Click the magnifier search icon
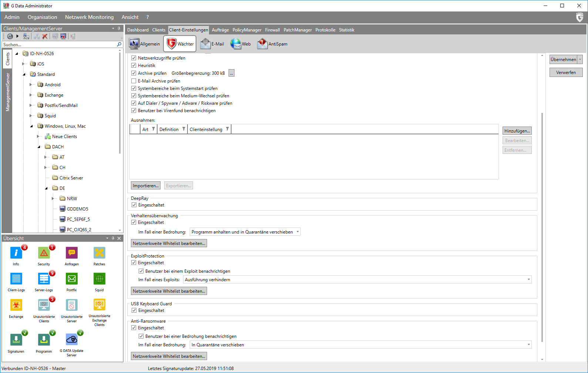 [x=119, y=44]
